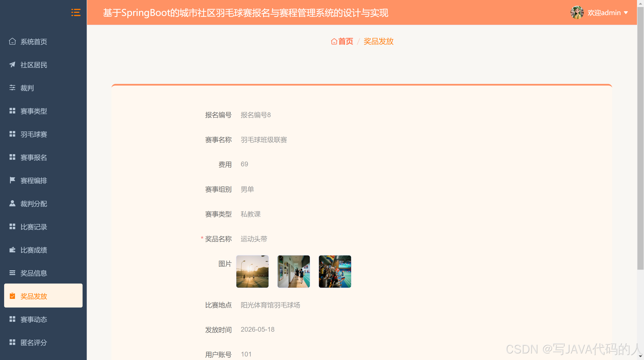Image resolution: width=644 pixels, height=360 pixels.
Task: Click the fee value 69
Action: coord(244,164)
